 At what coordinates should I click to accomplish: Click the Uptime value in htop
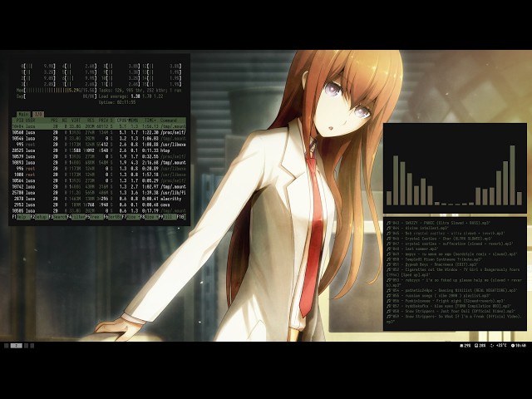coord(126,102)
